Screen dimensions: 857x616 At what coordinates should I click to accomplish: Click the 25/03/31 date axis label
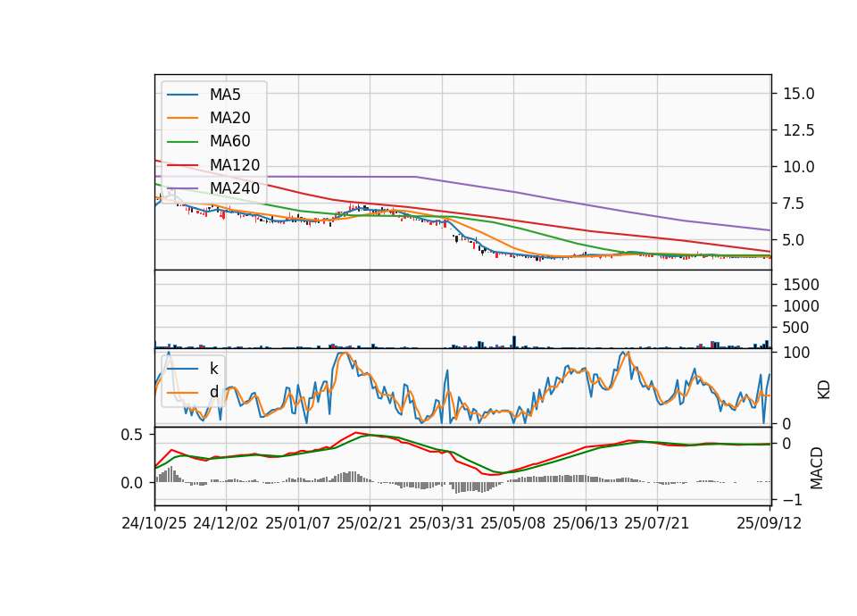pos(442,524)
